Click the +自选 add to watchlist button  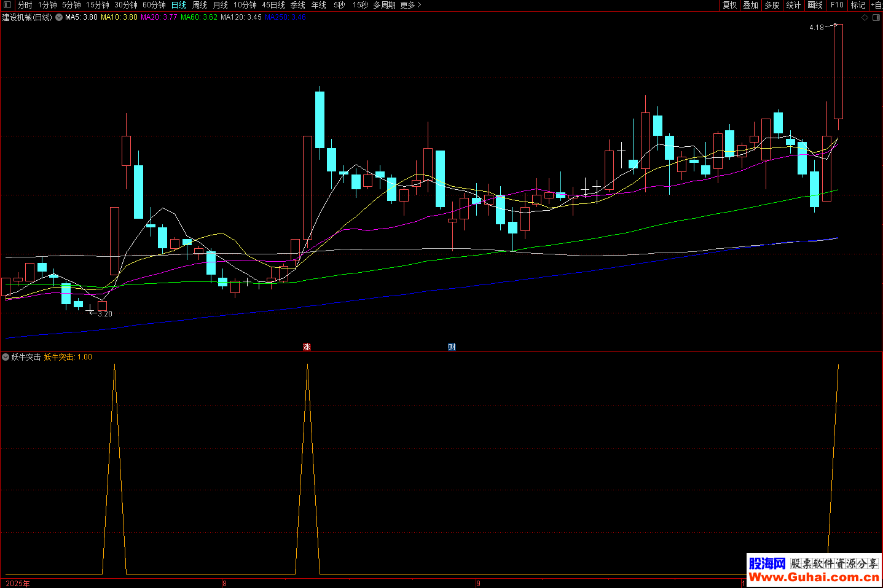click(x=876, y=5)
